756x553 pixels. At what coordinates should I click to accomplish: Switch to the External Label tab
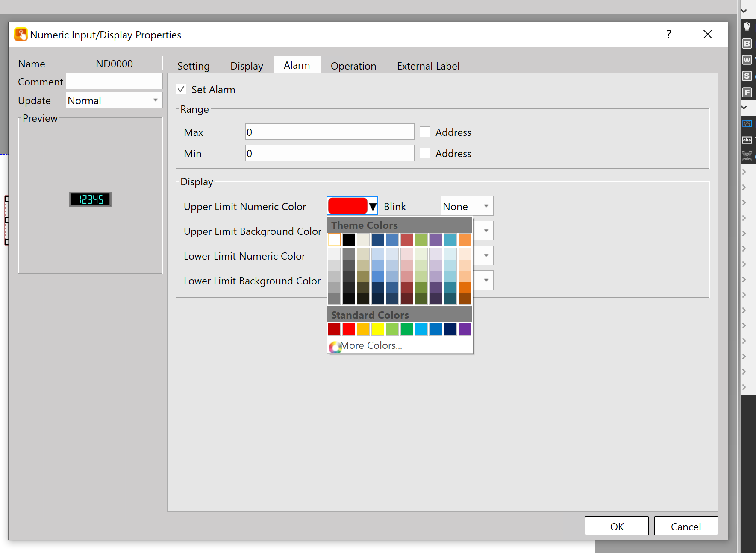[428, 66]
